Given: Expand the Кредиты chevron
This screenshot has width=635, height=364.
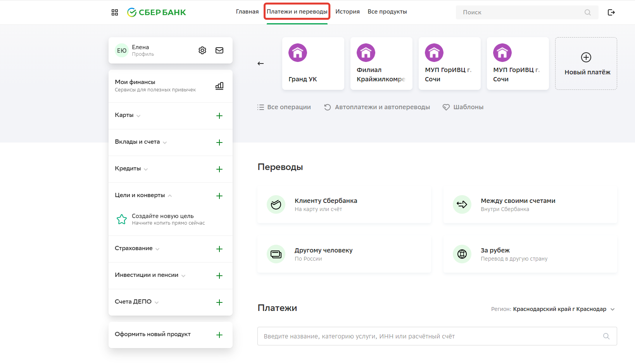Looking at the screenshot, I should tap(146, 169).
